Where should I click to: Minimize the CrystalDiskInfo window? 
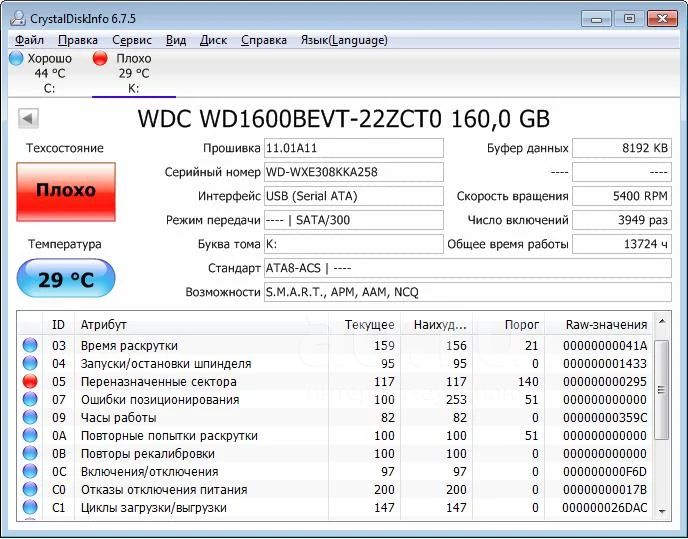596,19
